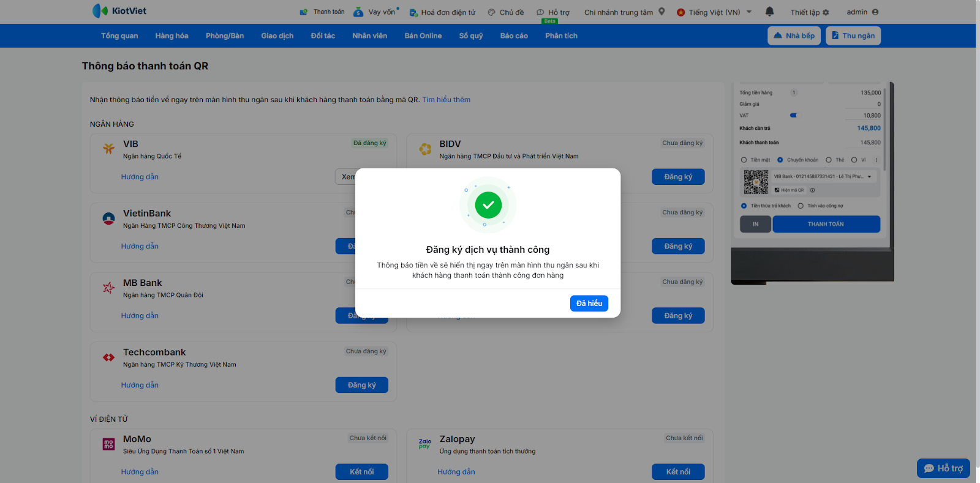Click the cashier screen preview image

click(812, 183)
